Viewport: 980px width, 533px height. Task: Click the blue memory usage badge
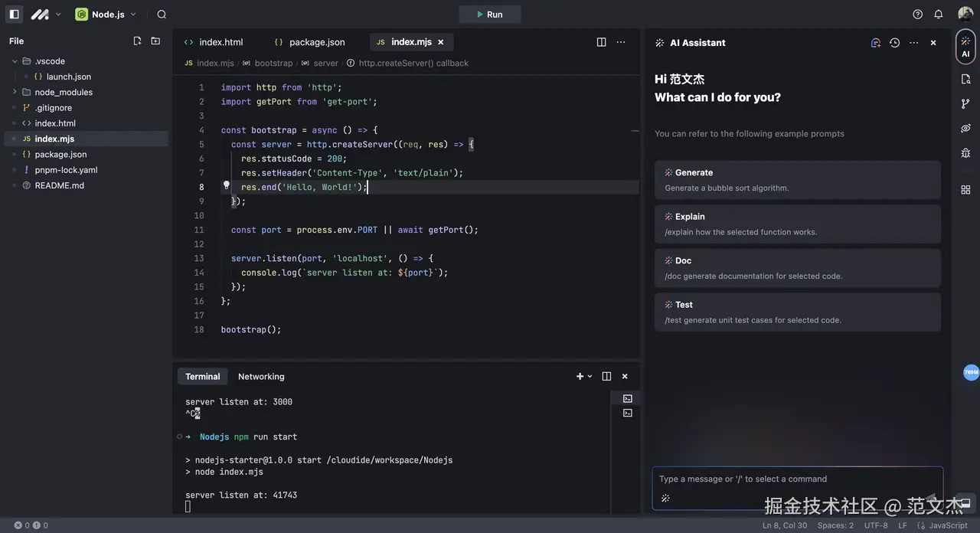[x=971, y=372]
